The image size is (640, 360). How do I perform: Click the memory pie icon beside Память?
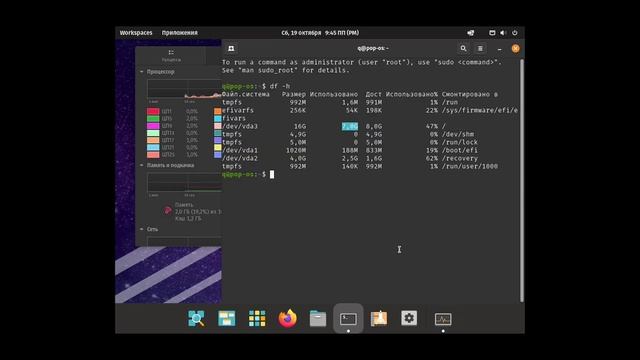(x=168, y=210)
